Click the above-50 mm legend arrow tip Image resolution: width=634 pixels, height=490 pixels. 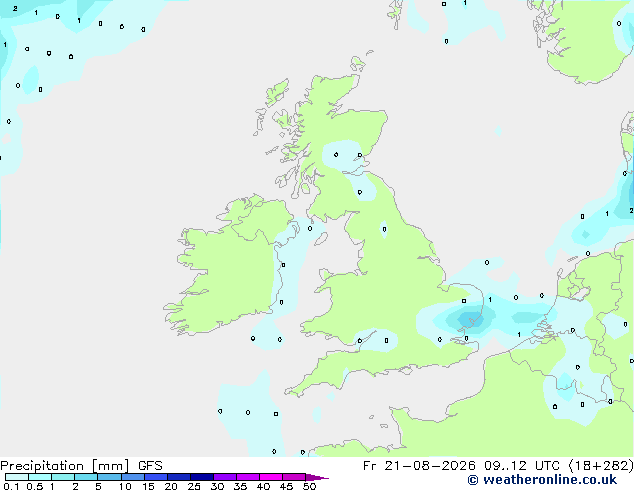[x=317, y=477]
